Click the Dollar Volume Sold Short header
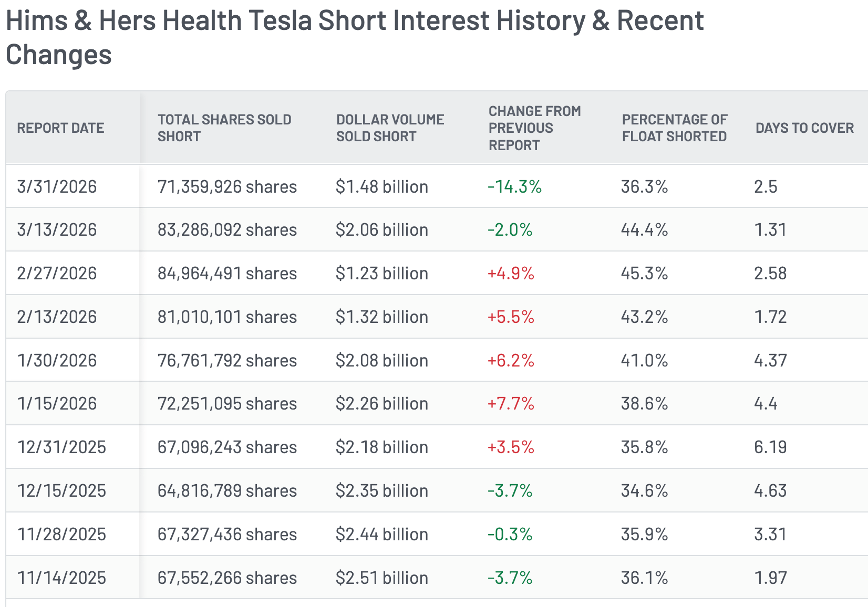868x607 pixels. coord(390,128)
